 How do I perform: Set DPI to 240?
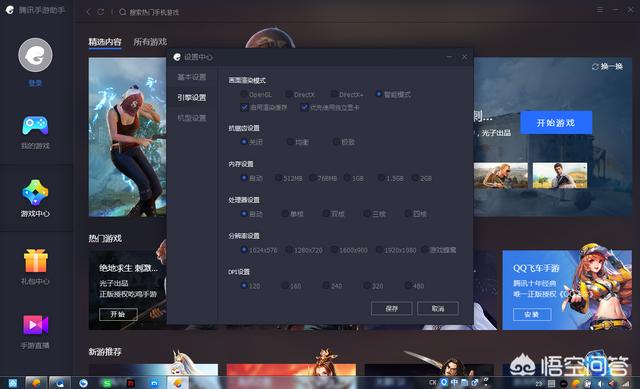point(326,285)
